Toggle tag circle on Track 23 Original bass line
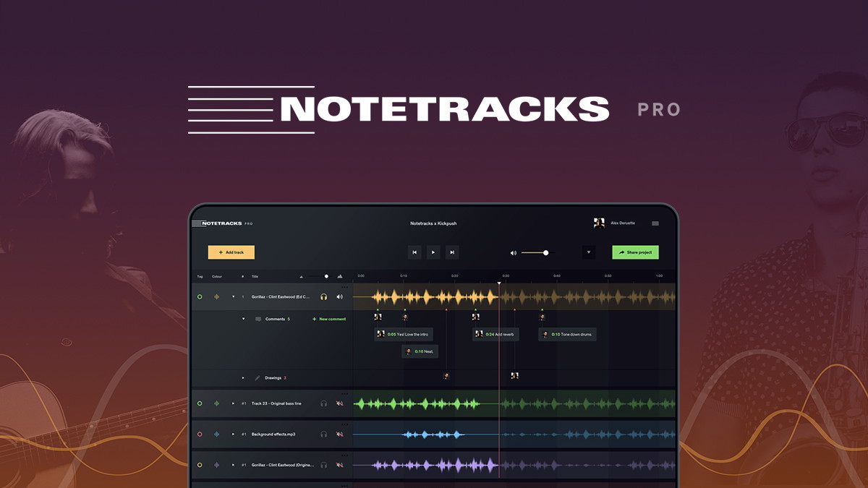Viewport: 868px width, 488px height. [200, 403]
